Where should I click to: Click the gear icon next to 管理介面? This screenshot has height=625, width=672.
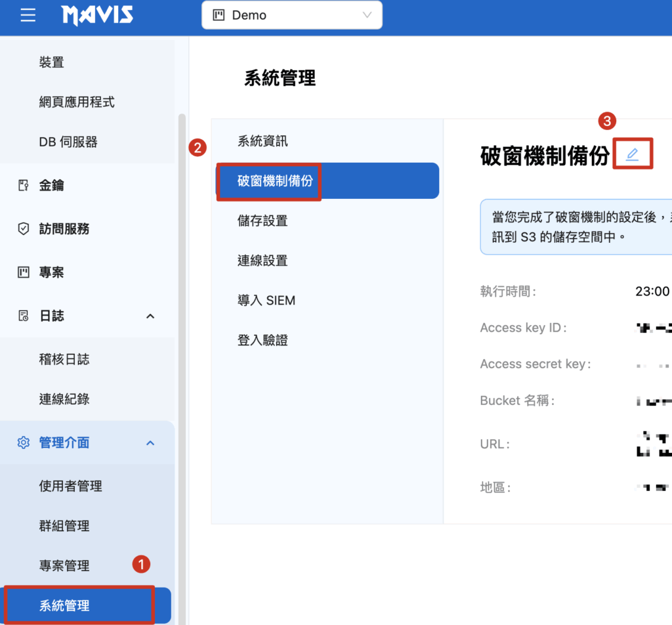click(x=24, y=443)
